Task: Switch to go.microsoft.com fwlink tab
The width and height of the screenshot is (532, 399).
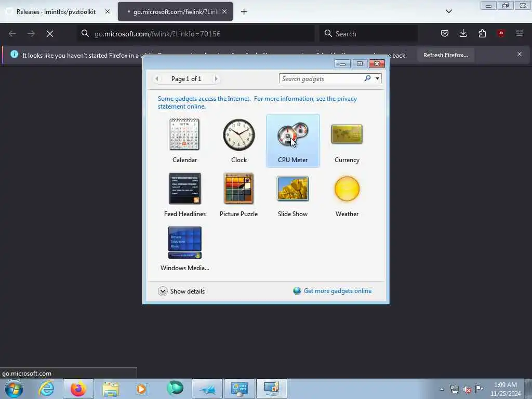Action: (175, 11)
